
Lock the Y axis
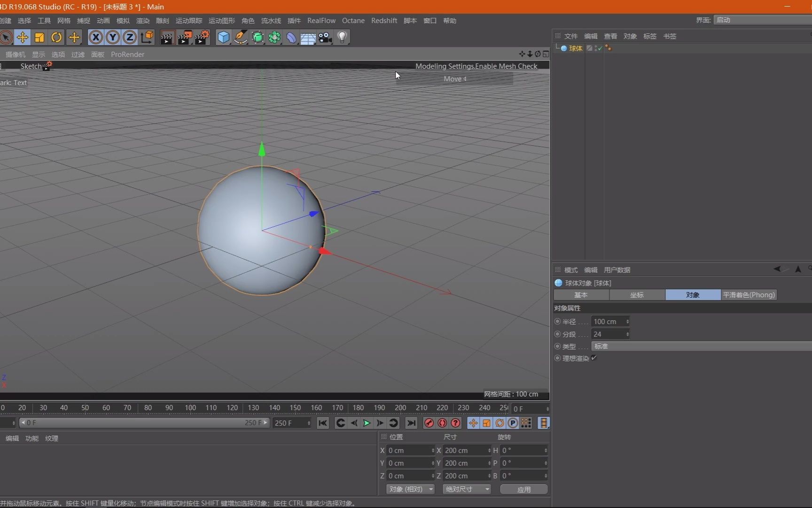pos(112,37)
